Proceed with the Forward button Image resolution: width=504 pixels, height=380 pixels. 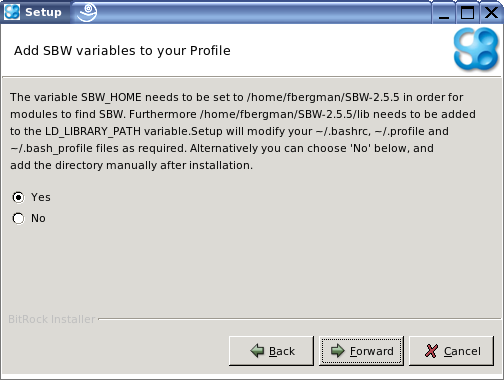coord(361,351)
